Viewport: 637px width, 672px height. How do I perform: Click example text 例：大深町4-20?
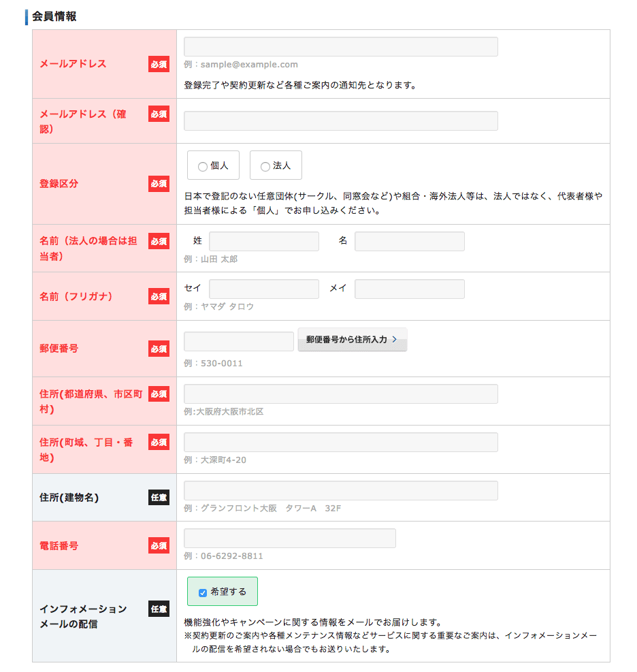(215, 460)
